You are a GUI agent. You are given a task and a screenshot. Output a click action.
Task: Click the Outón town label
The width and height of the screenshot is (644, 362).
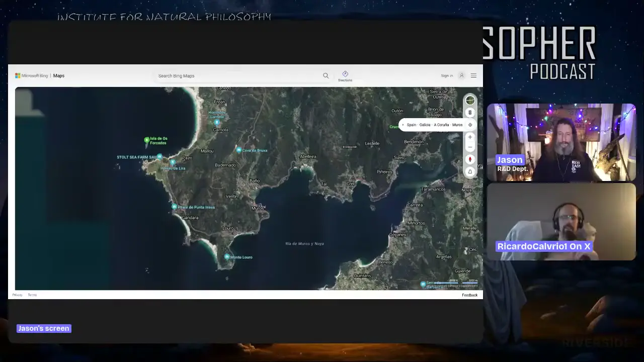(x=397, y=111)
